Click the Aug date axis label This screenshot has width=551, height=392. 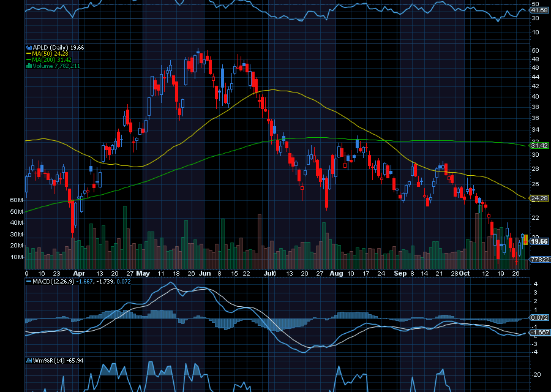pyautogui.click(x=337, y=274)
